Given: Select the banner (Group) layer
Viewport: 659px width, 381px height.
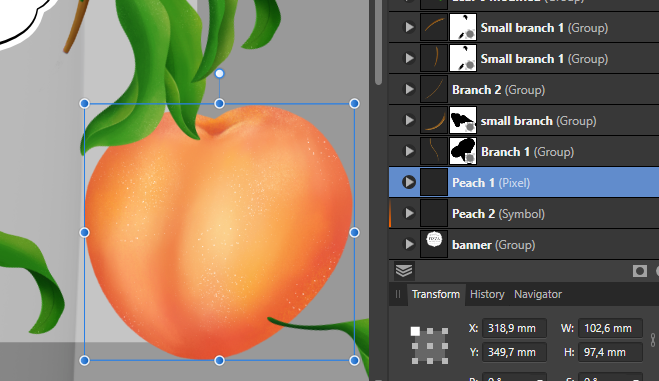Looking at the screenshot, I should click(524, 244).
